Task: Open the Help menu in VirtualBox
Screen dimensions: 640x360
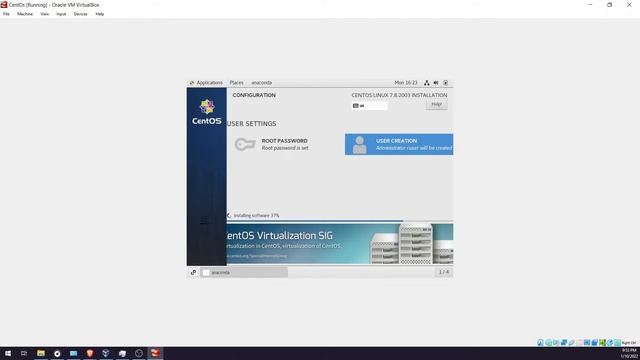Action: click(x=100, y=14)
